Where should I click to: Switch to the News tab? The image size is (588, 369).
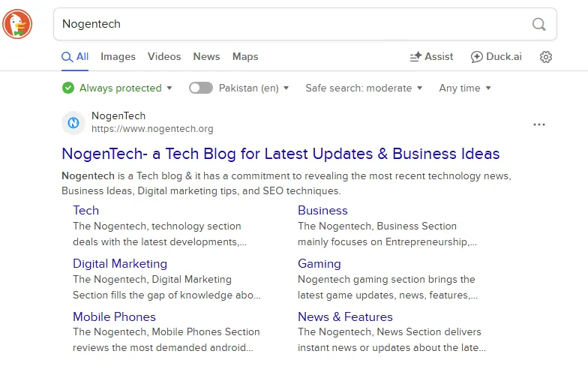point(207,57)
